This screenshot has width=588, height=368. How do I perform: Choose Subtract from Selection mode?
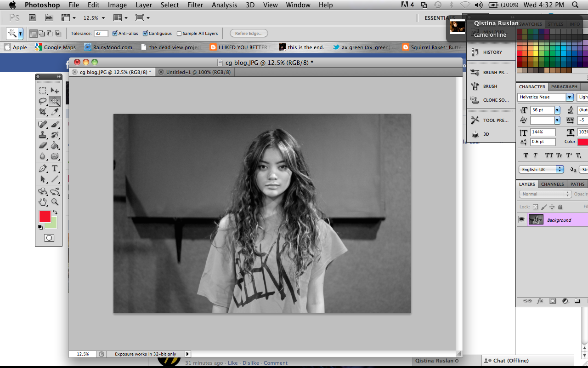coord(50,34)
